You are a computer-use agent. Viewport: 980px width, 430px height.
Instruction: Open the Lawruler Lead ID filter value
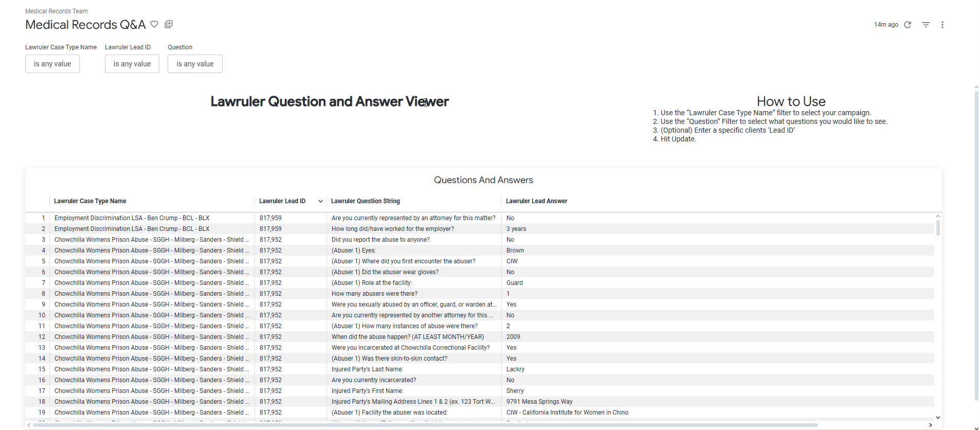132,64
